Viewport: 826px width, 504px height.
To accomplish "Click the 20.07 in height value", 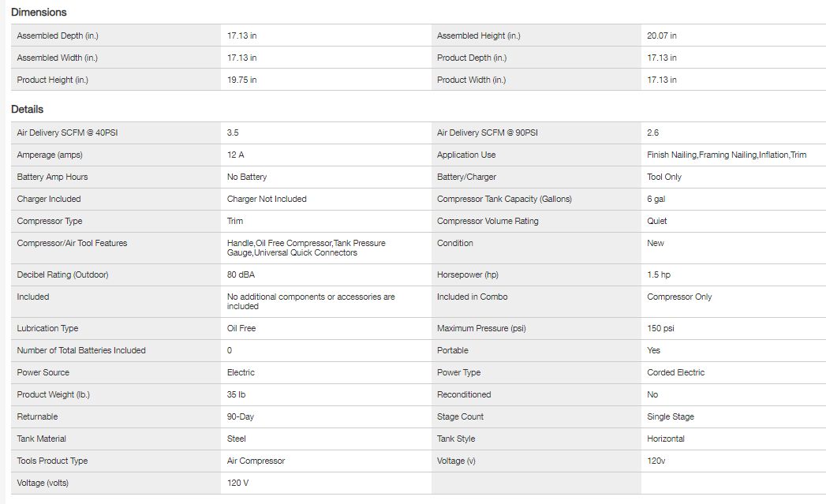I will (x=661, y=35).
